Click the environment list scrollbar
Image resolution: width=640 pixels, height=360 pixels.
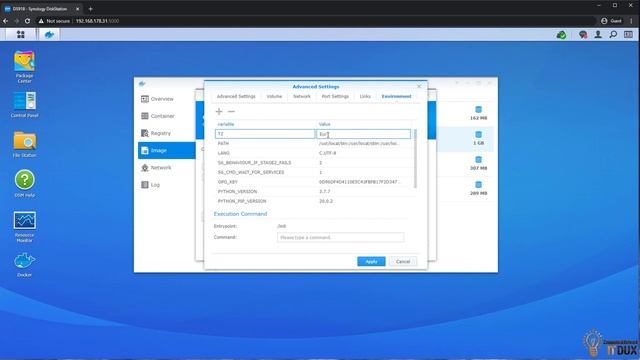tap(415, 159)
